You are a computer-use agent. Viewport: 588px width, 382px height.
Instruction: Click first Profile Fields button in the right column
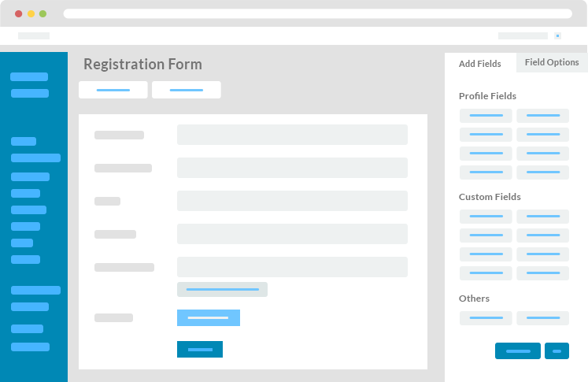[542, 116]
